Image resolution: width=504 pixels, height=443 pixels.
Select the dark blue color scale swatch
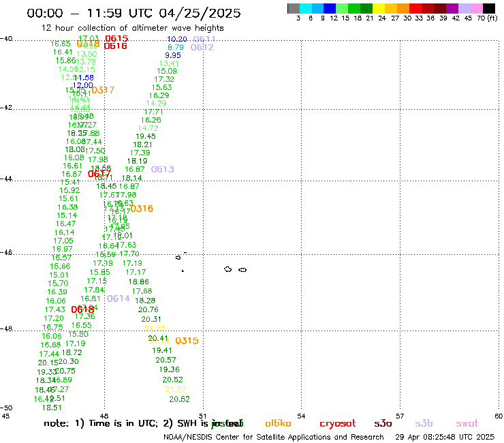coord(330,8)
